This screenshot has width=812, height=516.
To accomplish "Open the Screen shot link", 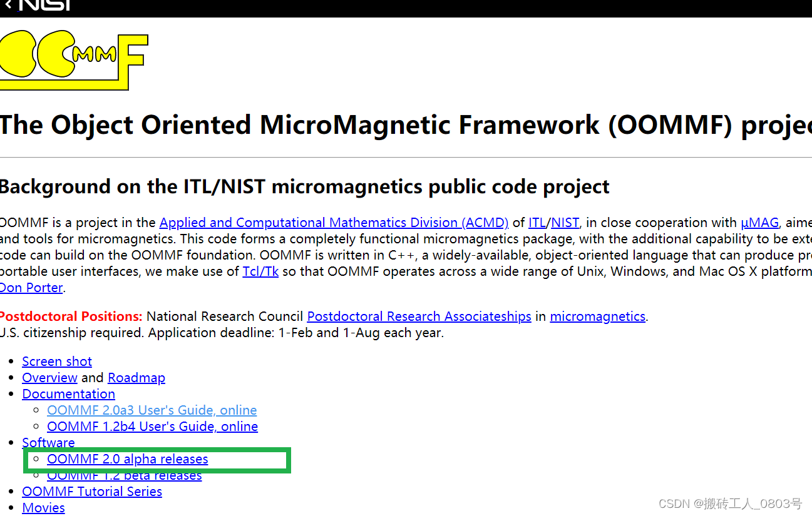I will (57, 362).
